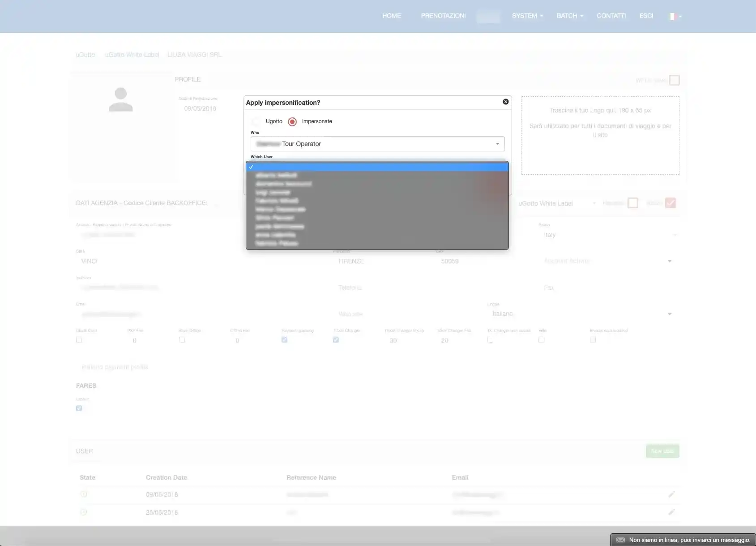
Task: Click the ESCI logout link
Action: point(646,16)
